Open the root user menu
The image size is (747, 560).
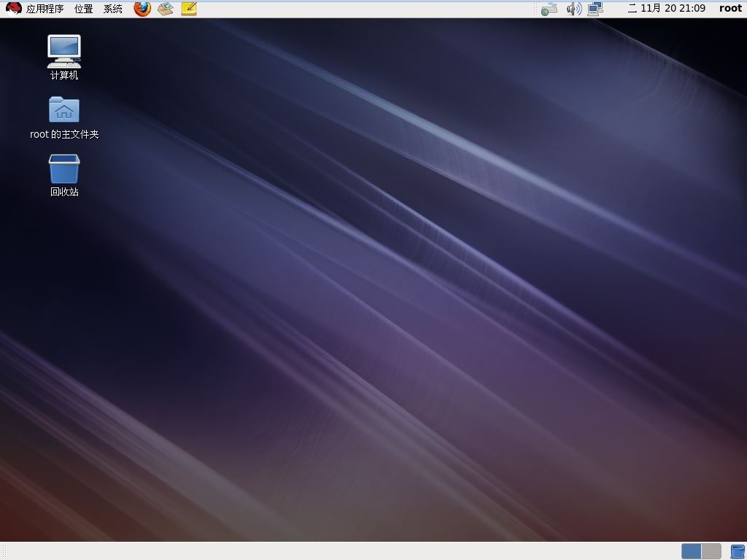coord(730,8)
